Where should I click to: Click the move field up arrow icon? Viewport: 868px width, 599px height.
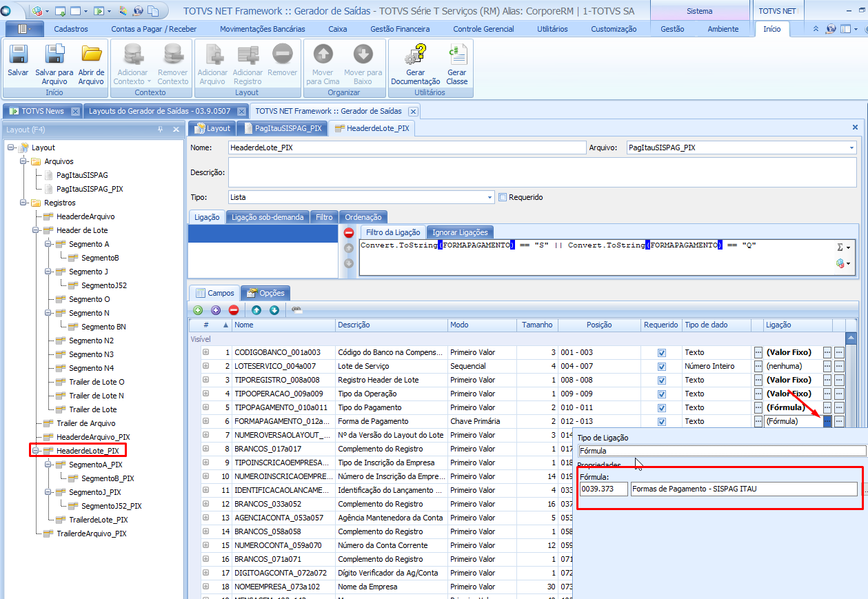pyautogui.click(x=256, y=310)
